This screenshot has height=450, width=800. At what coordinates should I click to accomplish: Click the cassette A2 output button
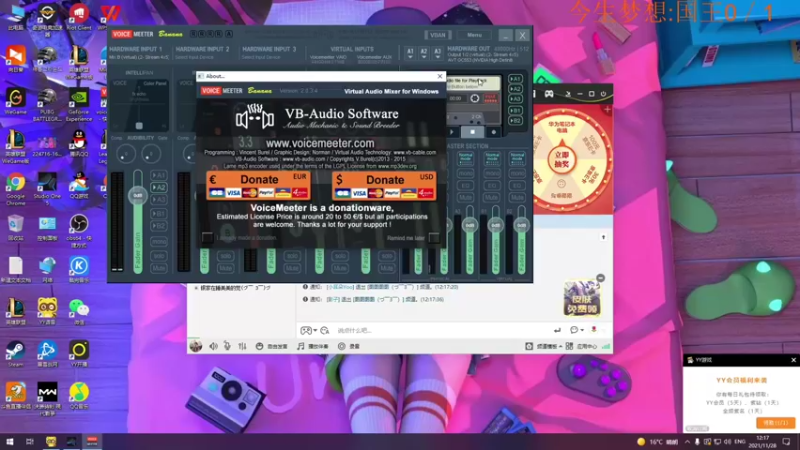pos(515,89)
